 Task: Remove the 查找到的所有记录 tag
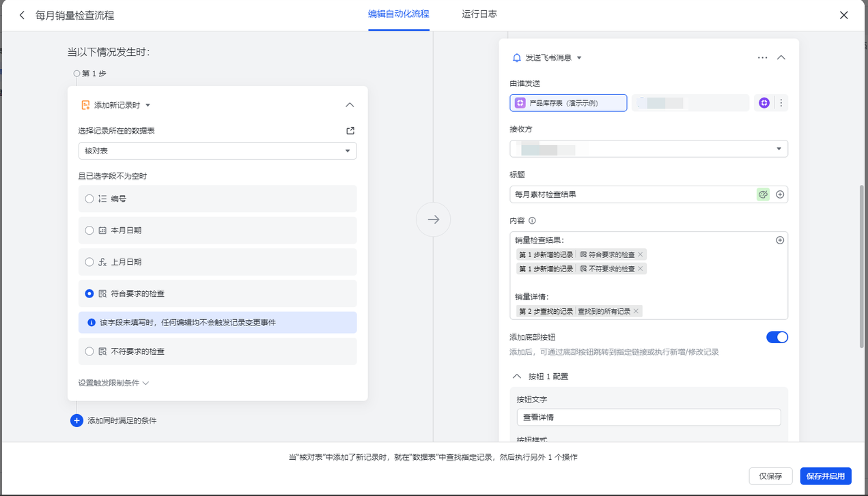pyautogui.click(x=636, y=311)
